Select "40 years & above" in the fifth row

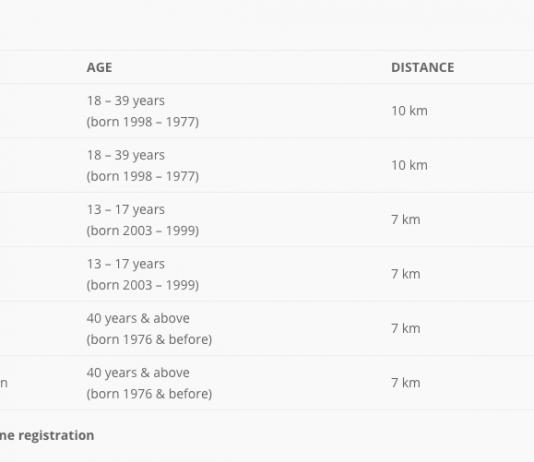coord(138,318)
